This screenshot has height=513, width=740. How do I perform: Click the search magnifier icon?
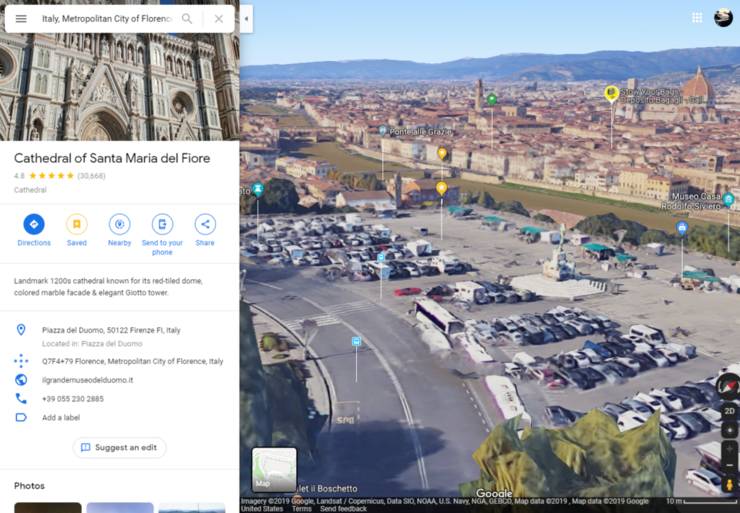click(187, 19)
